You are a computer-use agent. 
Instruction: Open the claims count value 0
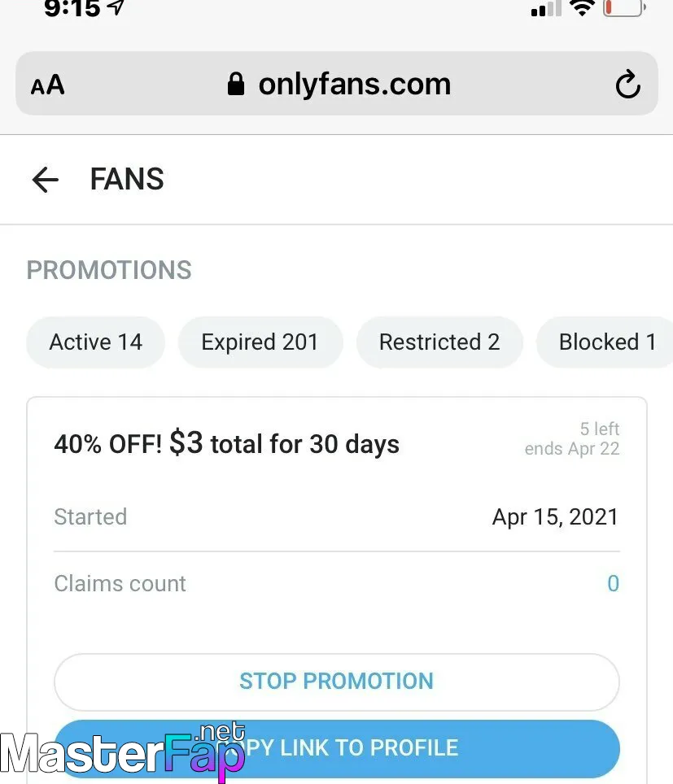pos(613,583)
